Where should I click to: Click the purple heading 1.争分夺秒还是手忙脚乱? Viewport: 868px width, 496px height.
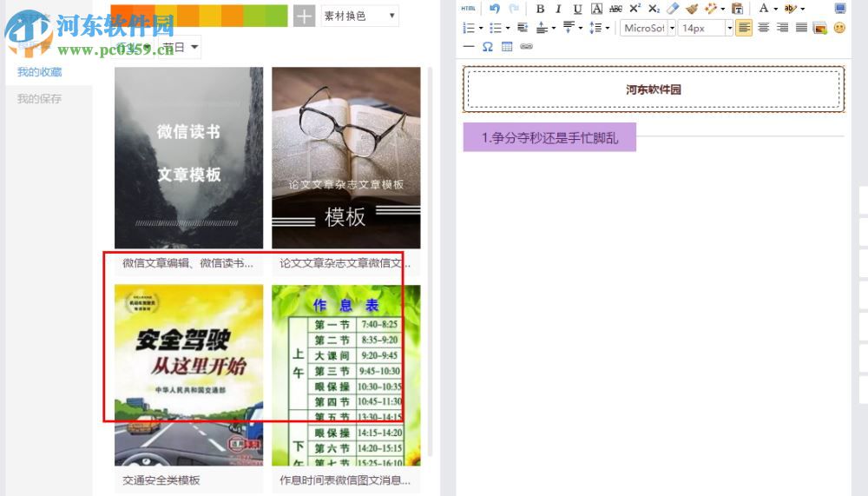tap(549, 137)
